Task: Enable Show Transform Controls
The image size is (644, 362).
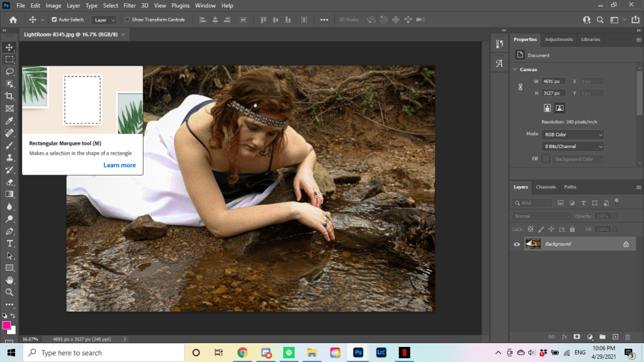Action: coord(127,20)
